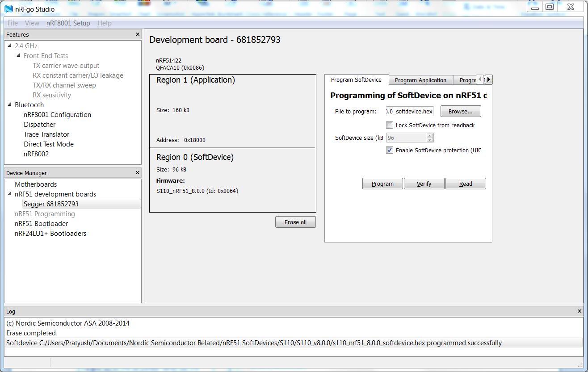
Task: Collapse the Bluetooth tree node
Action: (10, 104)
